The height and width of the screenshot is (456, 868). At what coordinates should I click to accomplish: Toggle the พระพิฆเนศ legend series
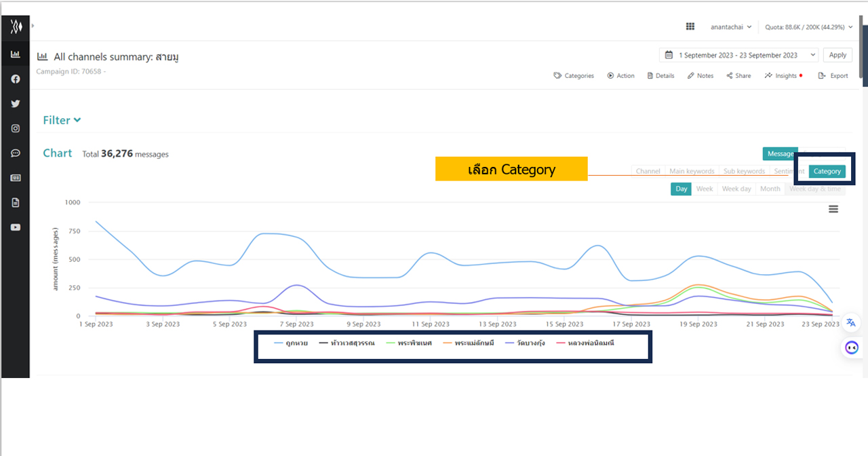tap(408, 343)
